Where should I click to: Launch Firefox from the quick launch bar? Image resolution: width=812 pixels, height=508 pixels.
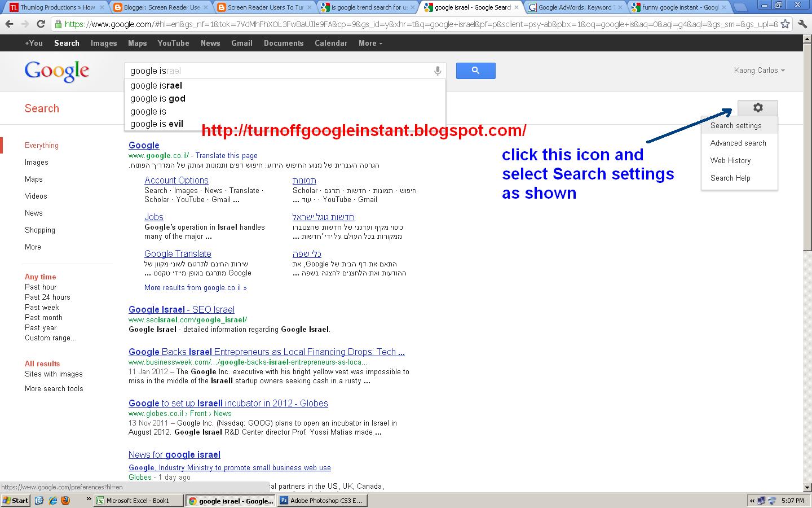pos(65,501)
